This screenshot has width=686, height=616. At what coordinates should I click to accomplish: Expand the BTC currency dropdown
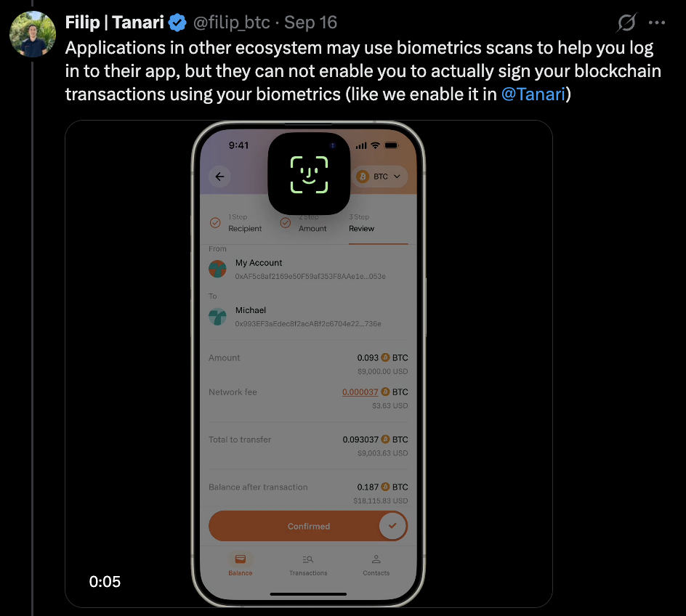(x=380, y=177)
